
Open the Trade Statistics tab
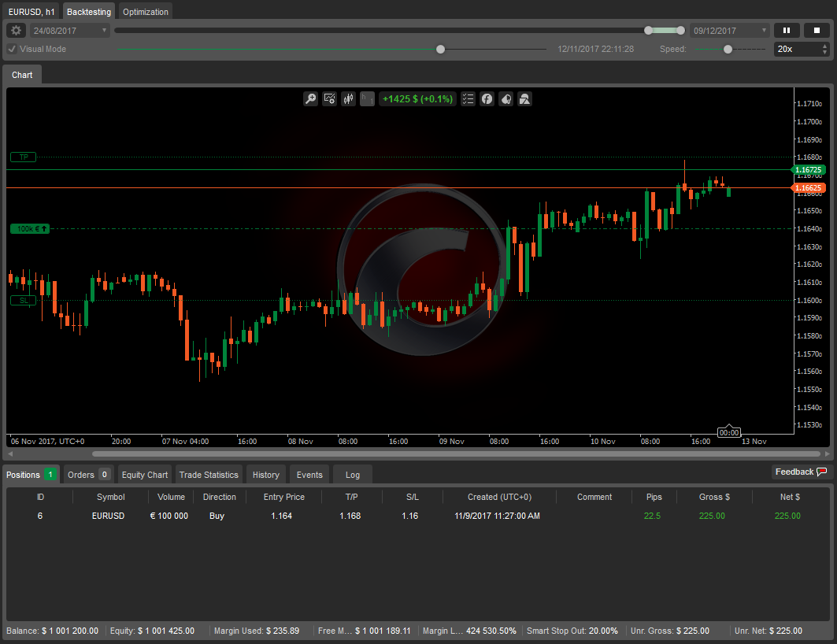click(209, 474)
